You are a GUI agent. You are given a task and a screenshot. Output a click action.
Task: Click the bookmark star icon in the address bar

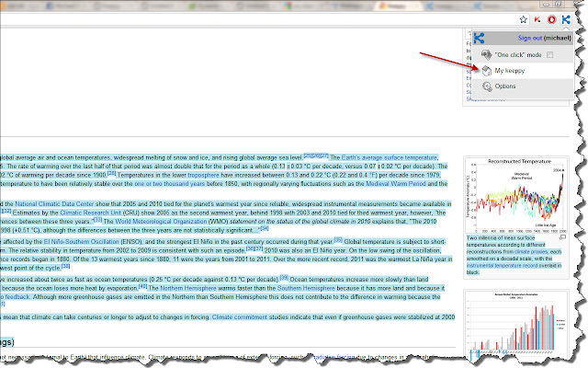click(x=523, y=19)
